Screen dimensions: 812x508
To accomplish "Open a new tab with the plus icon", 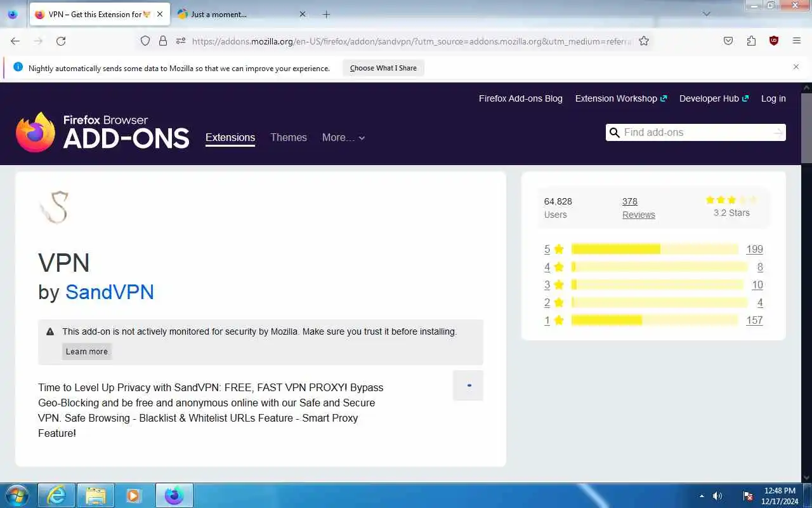I will (326, 14).
